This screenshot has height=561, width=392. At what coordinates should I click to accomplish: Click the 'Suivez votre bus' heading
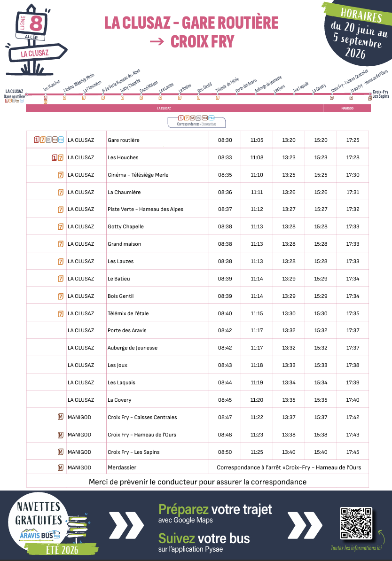tap(204, 538)
